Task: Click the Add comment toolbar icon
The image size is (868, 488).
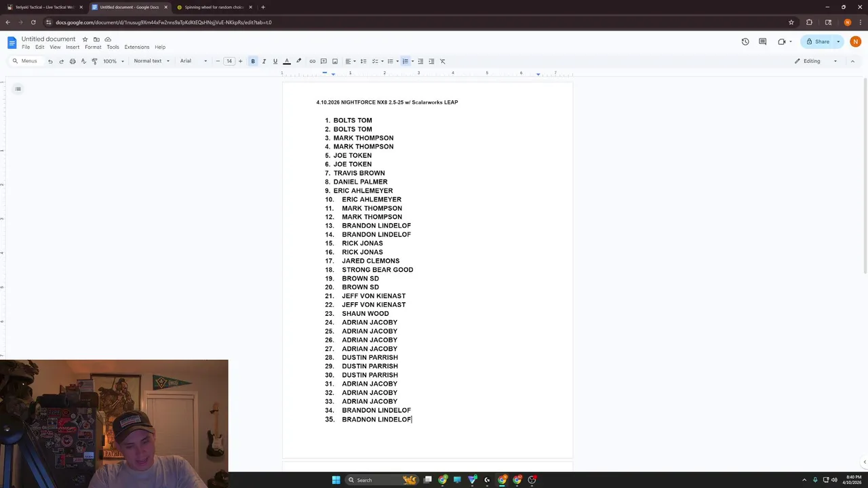Action: click(x=323, y=61)
